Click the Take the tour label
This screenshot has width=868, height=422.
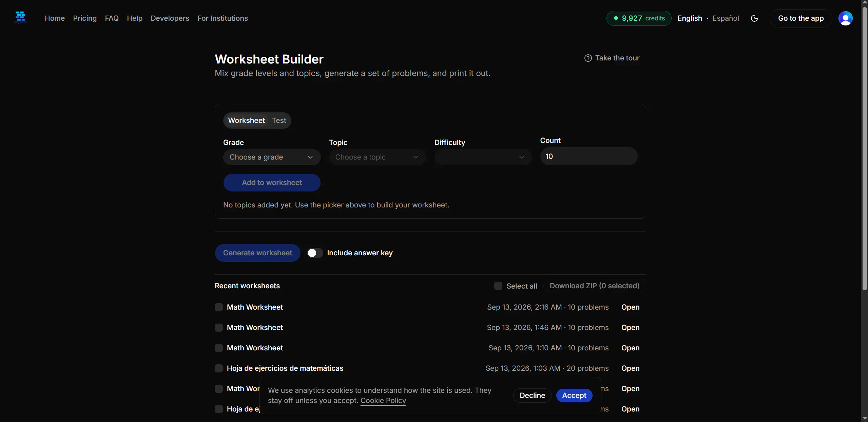(617, 58)
